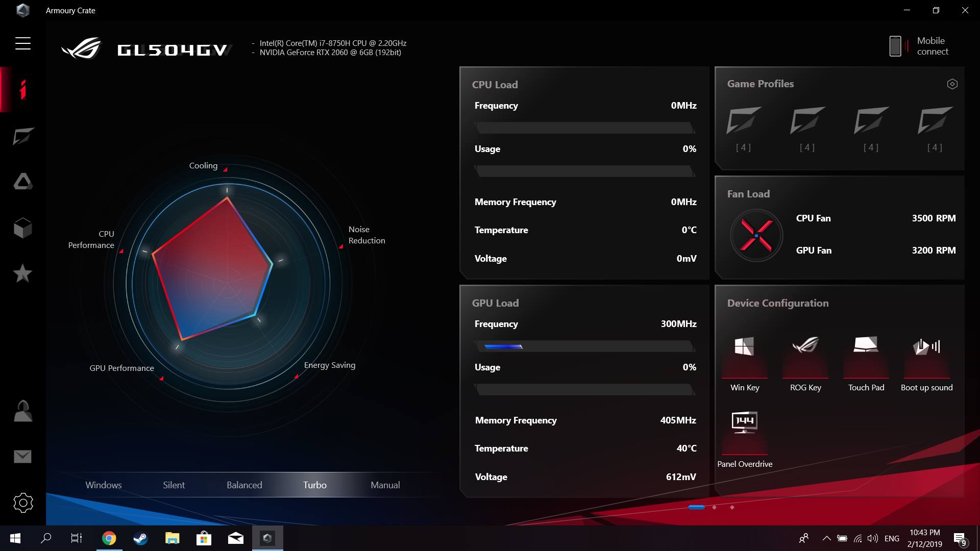Switch to Windows performance mode
The image size is (980, 551).
(x=104, y=485)
